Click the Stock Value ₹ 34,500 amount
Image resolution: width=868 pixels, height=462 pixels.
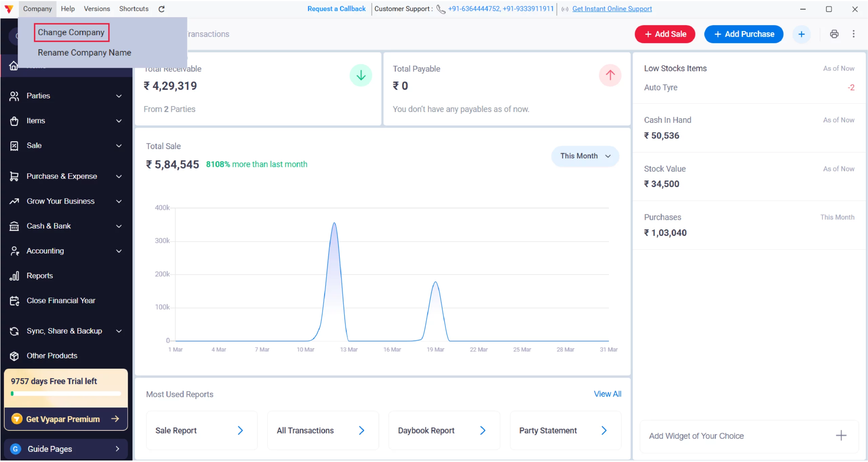click(x=662, y=184)
